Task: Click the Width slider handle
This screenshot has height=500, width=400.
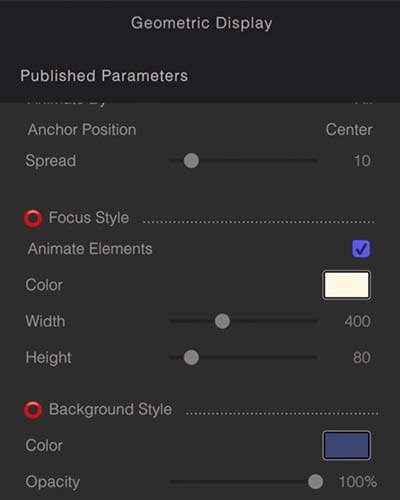Action: 222,321
